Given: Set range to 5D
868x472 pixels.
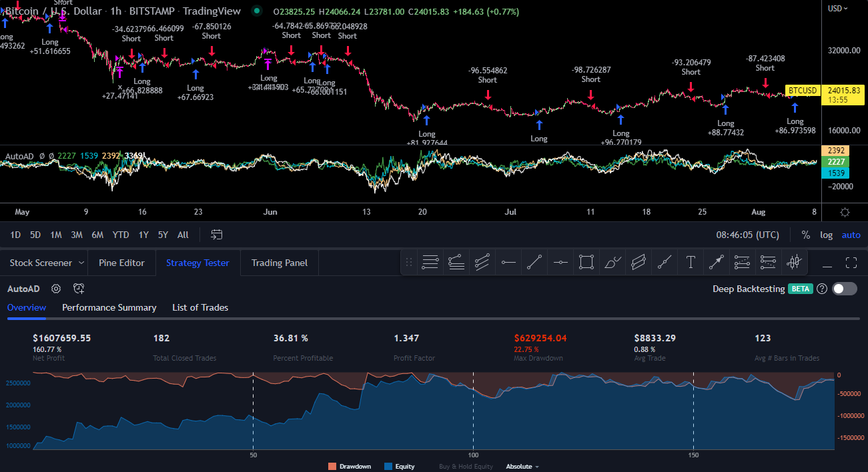Looking at the screenshot, I should 35,235.
